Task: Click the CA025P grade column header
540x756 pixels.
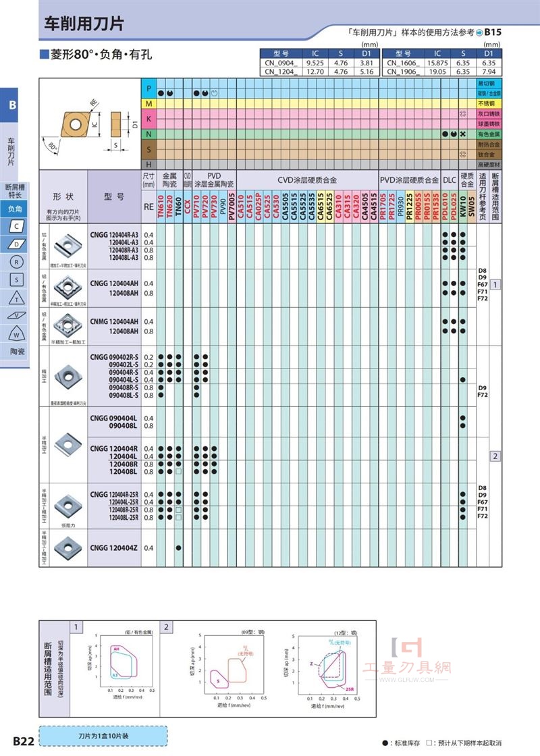Action: click(x=259, y=207)
